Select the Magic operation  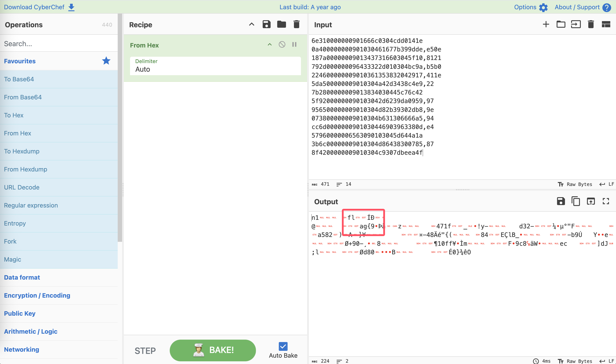coord(59,260)
